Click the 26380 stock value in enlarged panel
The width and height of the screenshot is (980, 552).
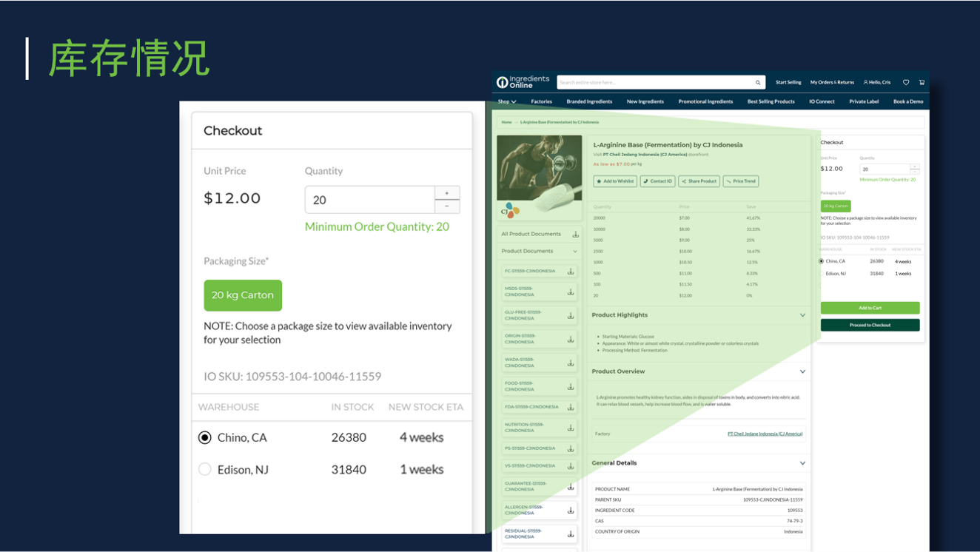[x=349, y=438]
